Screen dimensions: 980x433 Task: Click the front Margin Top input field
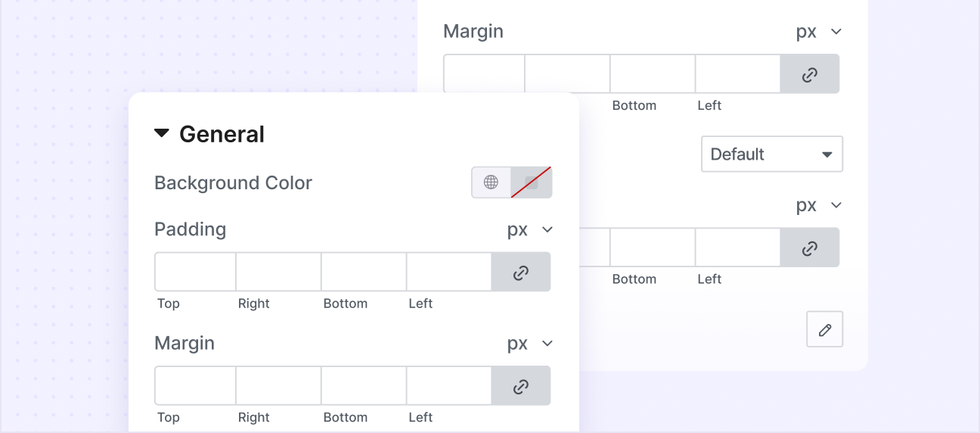[196, 386]
